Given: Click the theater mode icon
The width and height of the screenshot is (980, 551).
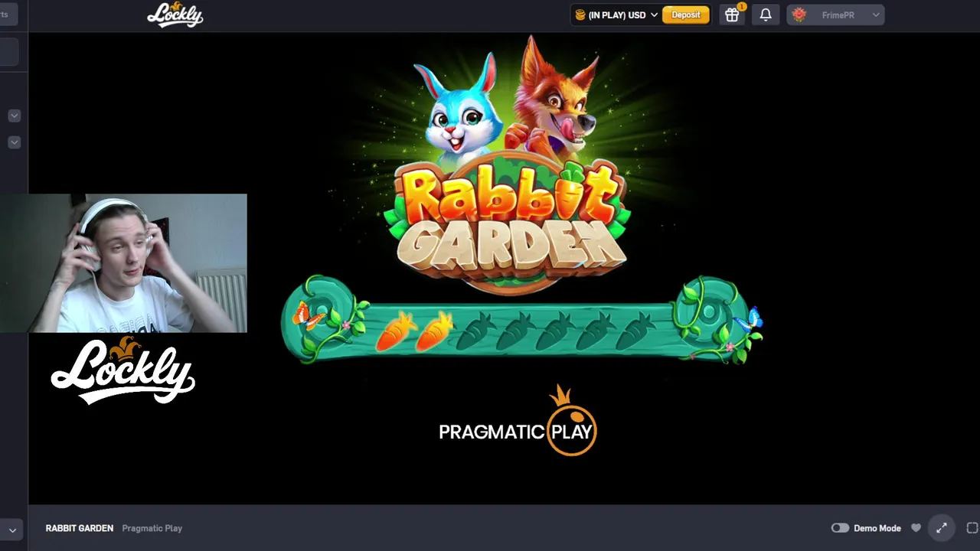Looking at the screenshot, I should (x=972, y=528).
